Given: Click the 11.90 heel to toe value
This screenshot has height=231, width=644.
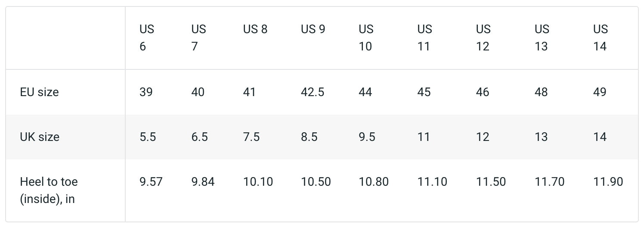Looking at the screenshot, I should 608,182.
